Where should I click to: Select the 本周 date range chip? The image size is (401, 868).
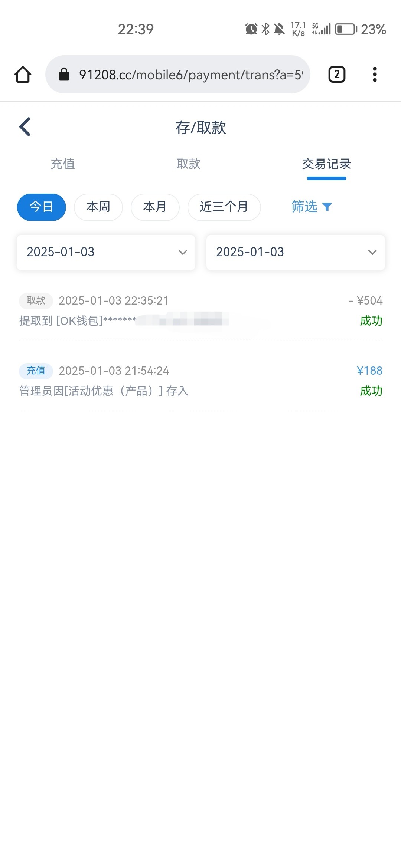tap(98, 207)
